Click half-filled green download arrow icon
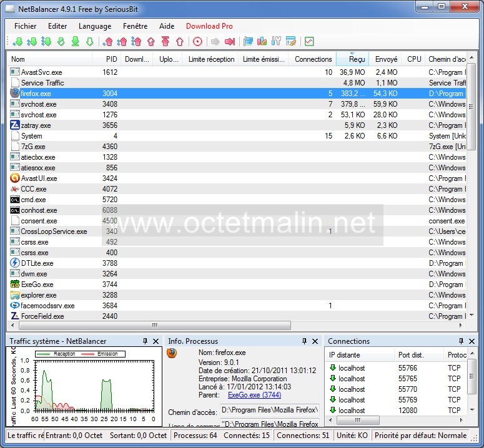This screenshot has width=484, height=448. click(61, 41)
